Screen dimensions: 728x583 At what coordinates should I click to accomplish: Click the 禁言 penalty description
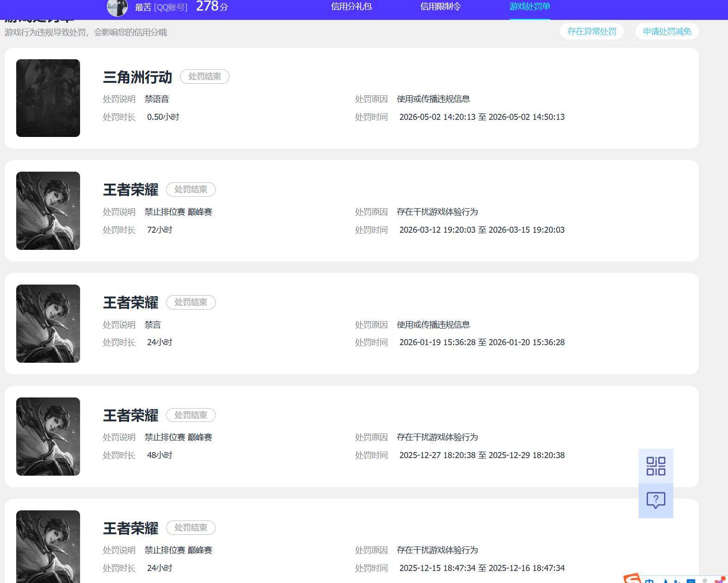pos(153,325)
